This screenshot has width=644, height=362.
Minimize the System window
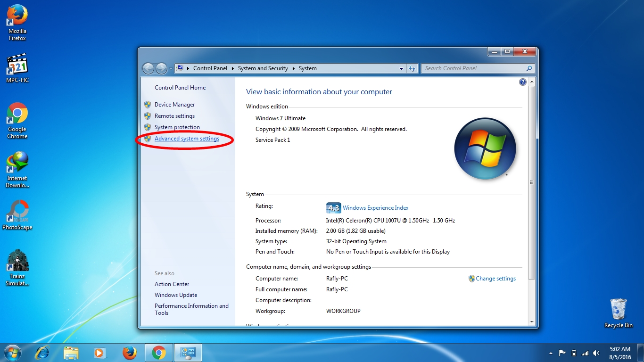[495, 51]
